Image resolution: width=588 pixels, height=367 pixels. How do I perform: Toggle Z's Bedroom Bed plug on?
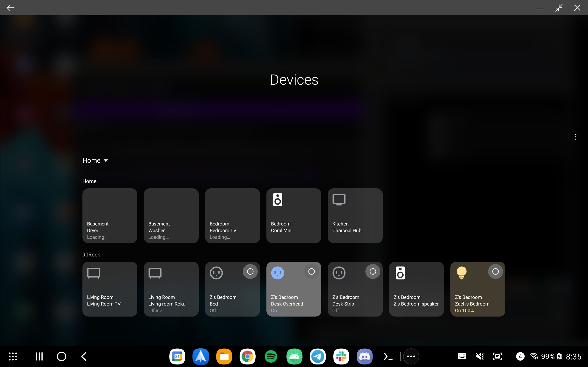pos(250,271)
